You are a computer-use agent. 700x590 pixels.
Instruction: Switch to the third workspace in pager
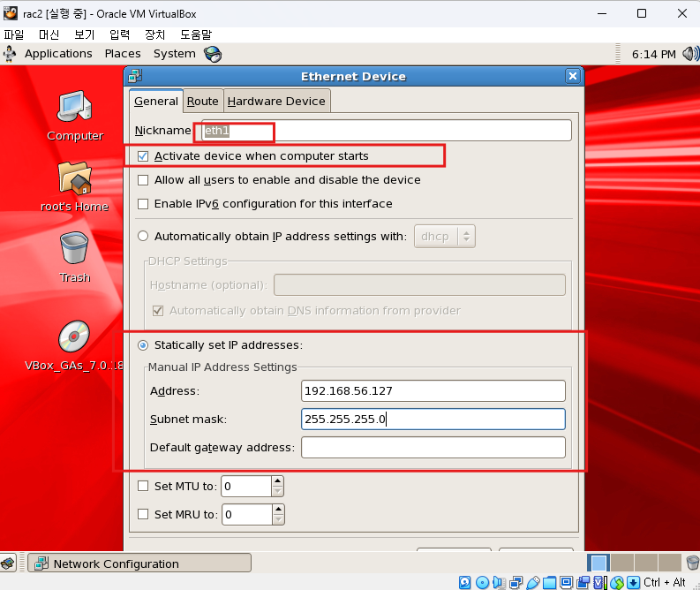coord(646,563)
